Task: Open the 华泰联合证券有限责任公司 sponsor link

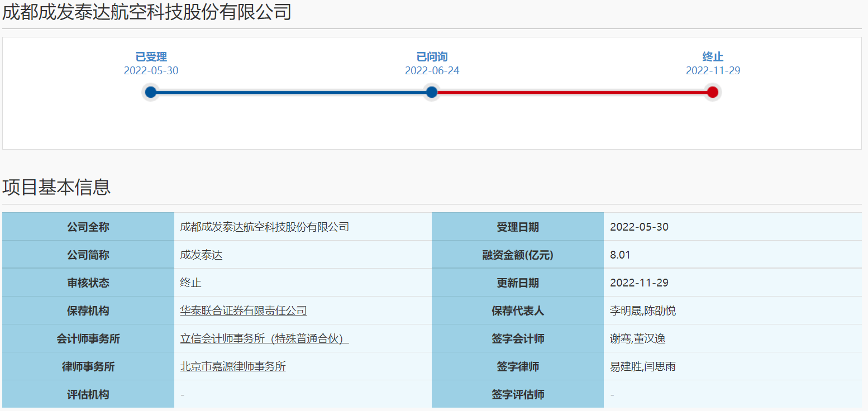Action: (242, 310)
